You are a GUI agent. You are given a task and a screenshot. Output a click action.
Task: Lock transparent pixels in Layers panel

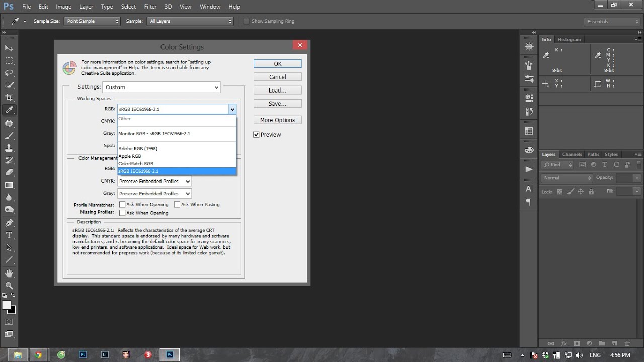(559, 192)
